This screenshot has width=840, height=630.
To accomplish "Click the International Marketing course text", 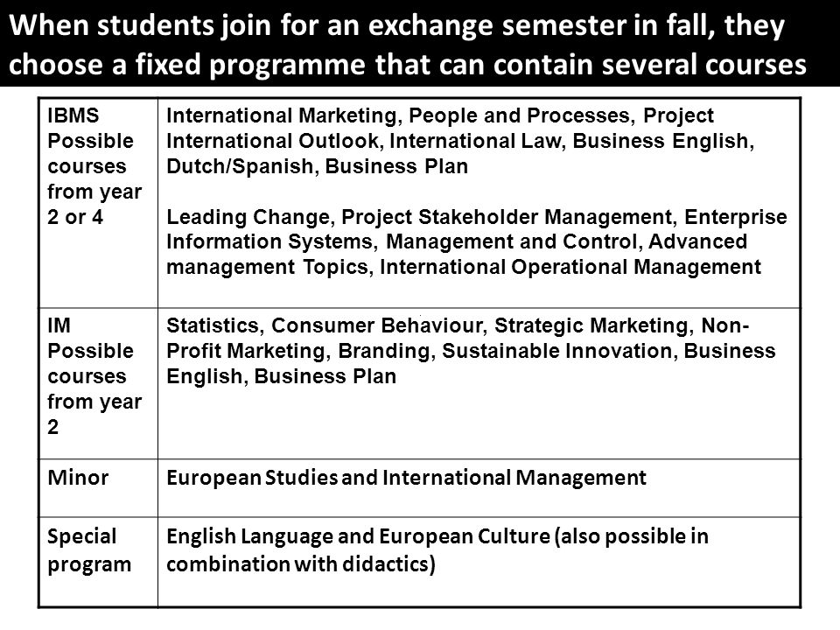I will coord(281,115).
